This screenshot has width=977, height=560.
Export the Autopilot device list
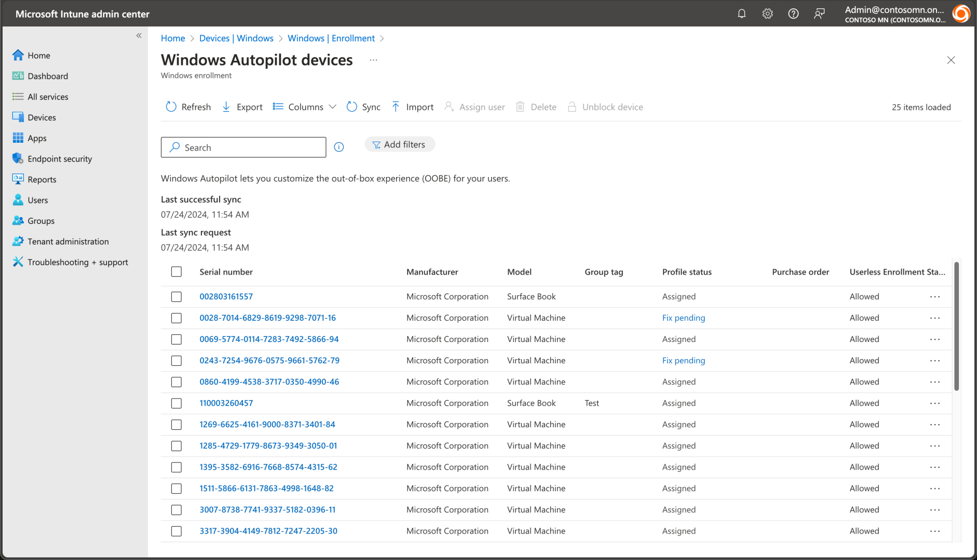pos(242,107)
